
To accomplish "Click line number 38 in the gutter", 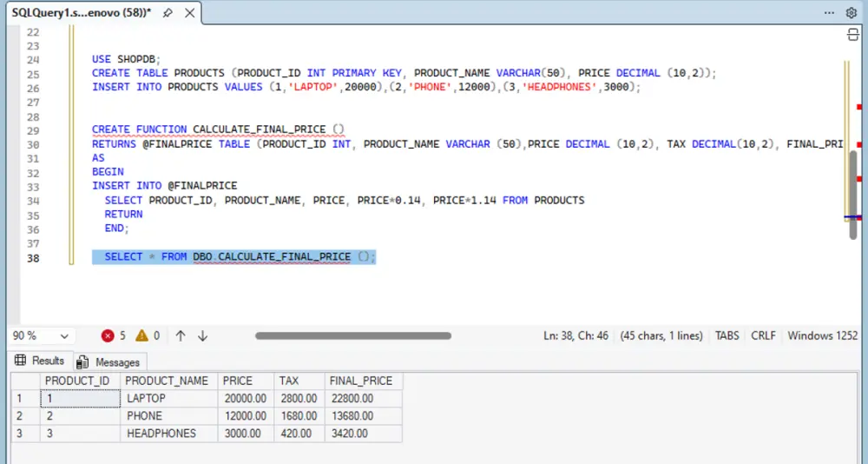I will click(33, 258).
